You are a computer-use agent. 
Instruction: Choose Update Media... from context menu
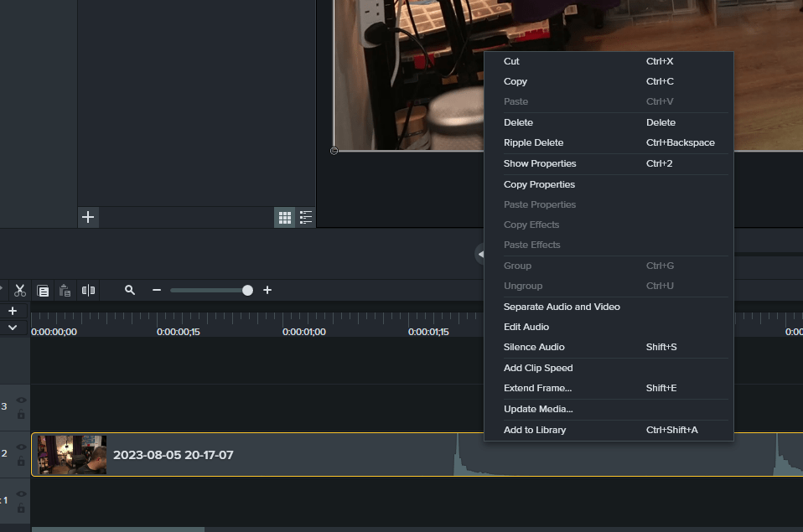point(609,409)
